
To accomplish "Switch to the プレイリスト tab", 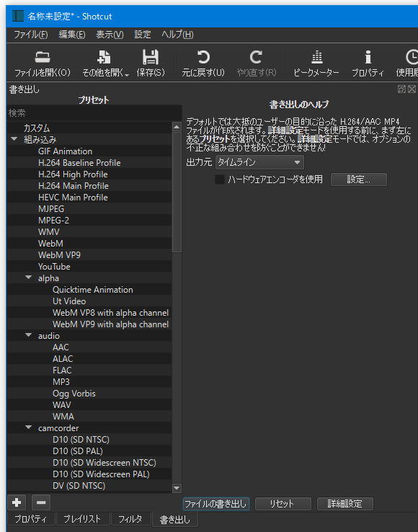I will (x=82, y=519).
